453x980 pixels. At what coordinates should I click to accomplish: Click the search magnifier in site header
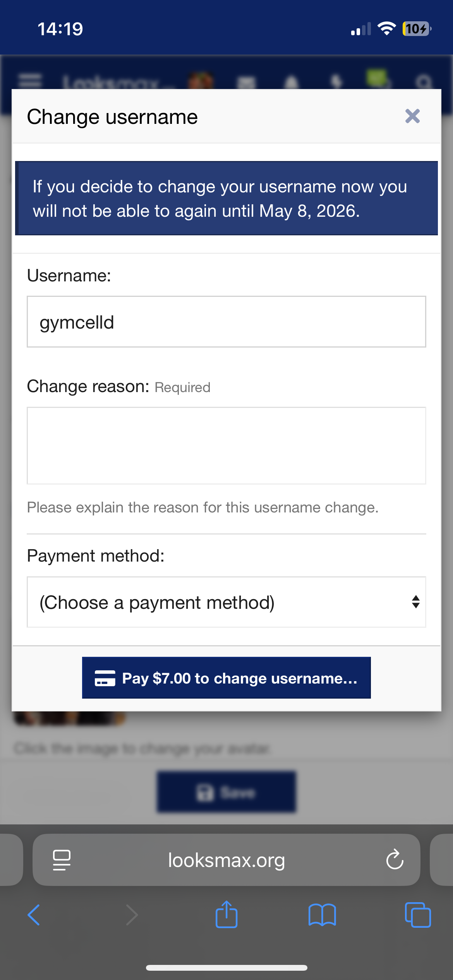pos(424,82)
